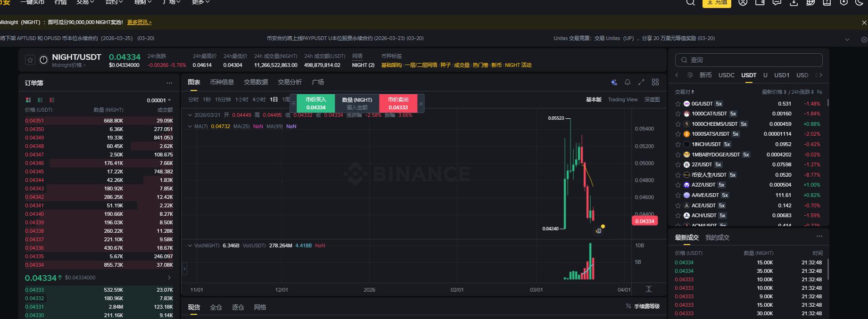Image resolution: width=868 pixels, height=319 pixels.
Task: Sort pair list by 最新价格
Action: pos(774,92)
